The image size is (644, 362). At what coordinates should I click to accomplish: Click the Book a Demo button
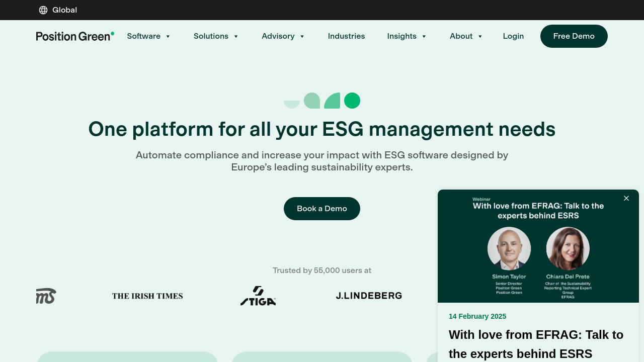322,209
